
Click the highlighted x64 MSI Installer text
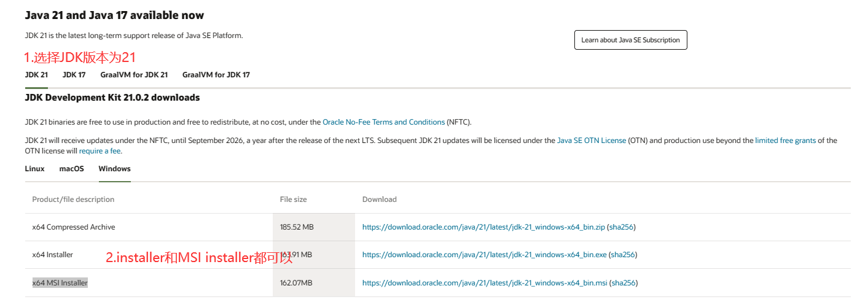[x=60, y=283]
